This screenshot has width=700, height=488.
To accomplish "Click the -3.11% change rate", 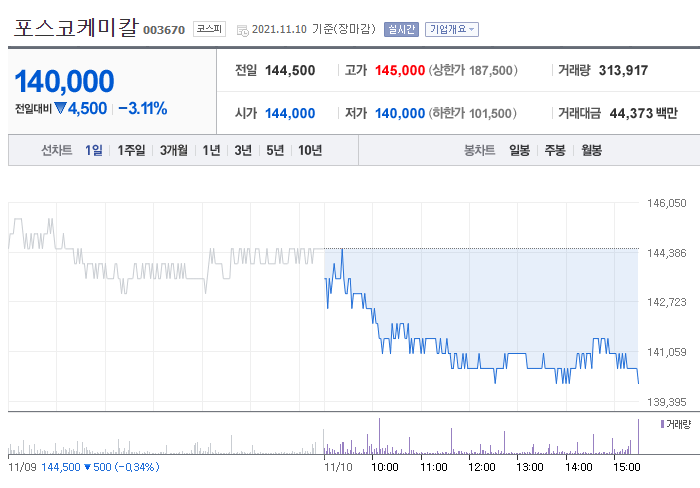I will point(143,108).
